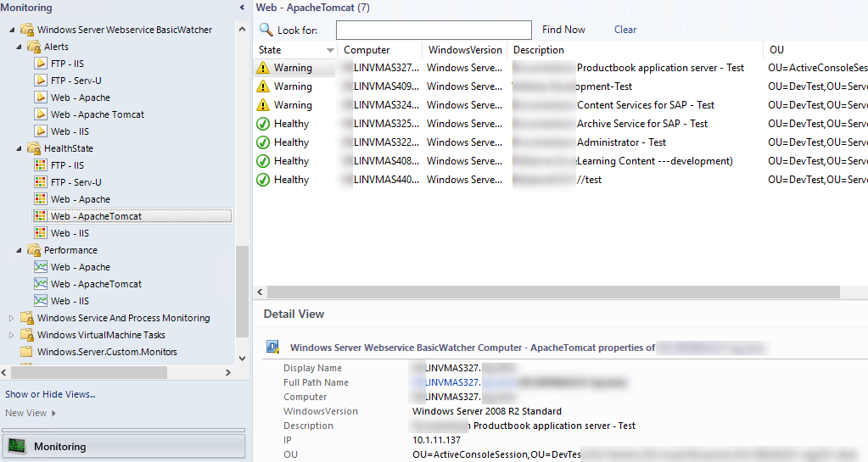Viewport: 868px width, 462px height.
Task: Click healthy check icon for LINVMAS325
Action: point(264,124)
